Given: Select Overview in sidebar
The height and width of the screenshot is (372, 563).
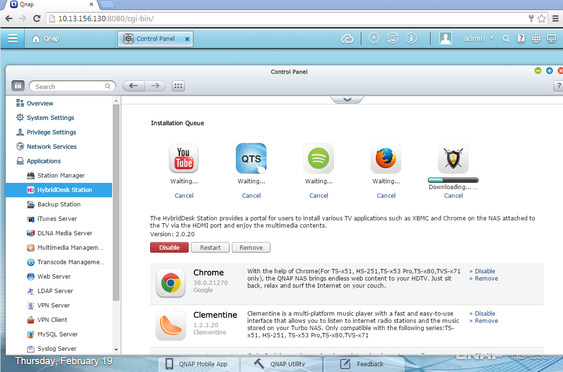Looking at the screenshot, I should [x=39, y=103].
